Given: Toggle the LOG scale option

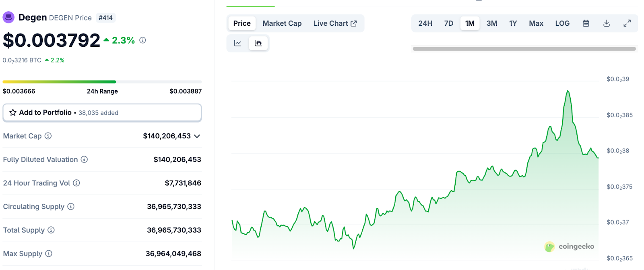Looking at the screenshot, I should tap(562, 23).
